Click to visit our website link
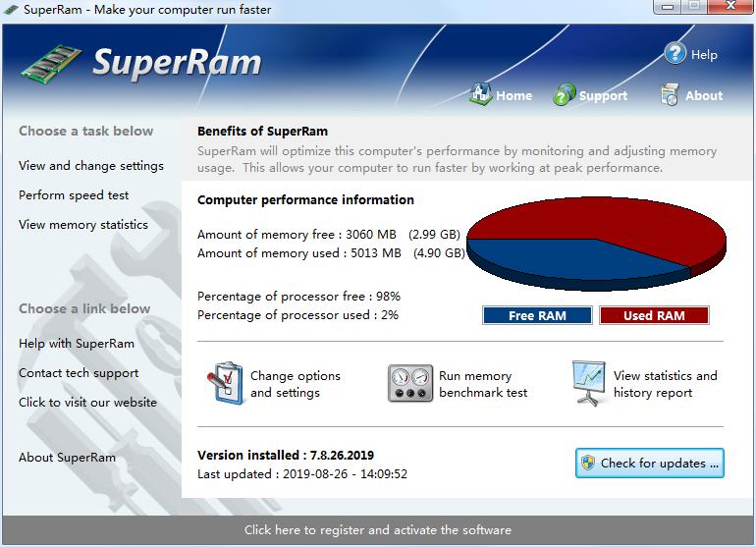Image resolution: width=756 pixels, height=547 pixels. [87, 403]
